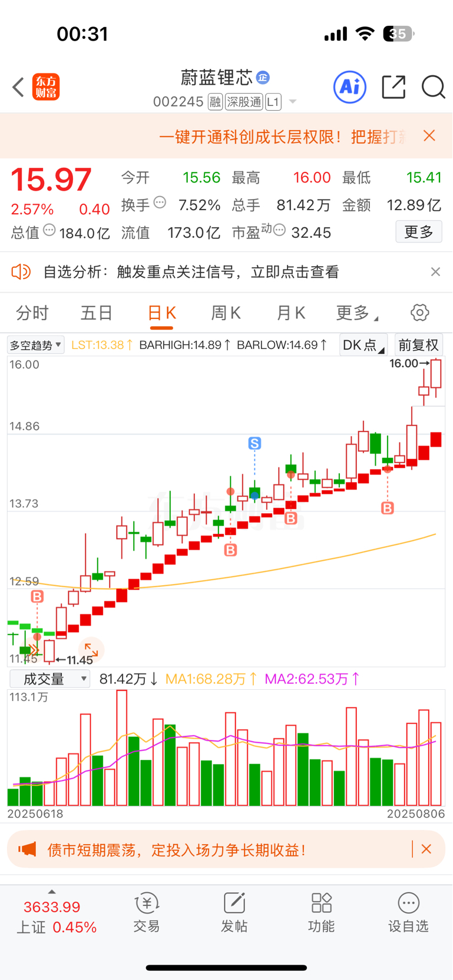
Task: Tap the info icon next to 换手
Action: pyautogui.click(x=160, y=203)
